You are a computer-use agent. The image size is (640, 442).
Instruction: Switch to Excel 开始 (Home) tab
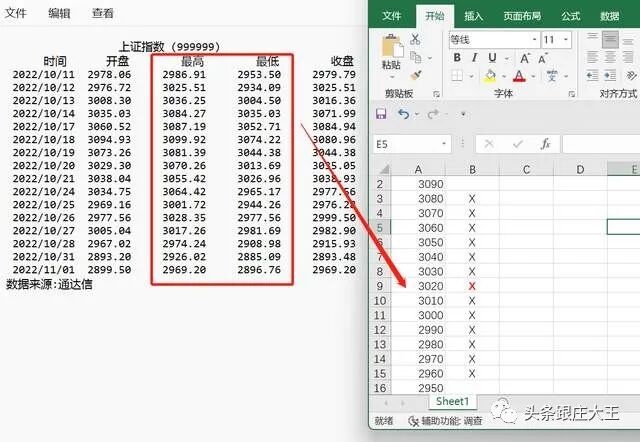435,16
